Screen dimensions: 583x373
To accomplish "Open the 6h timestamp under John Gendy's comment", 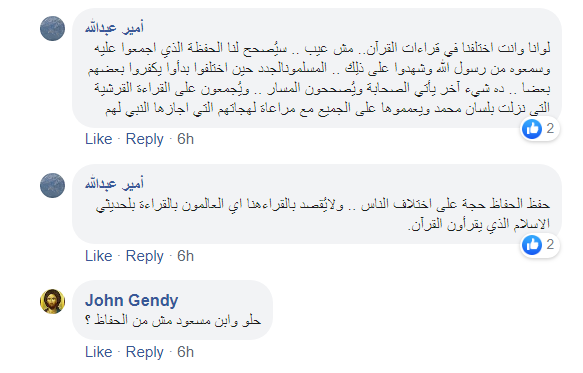I will point(186,352).
